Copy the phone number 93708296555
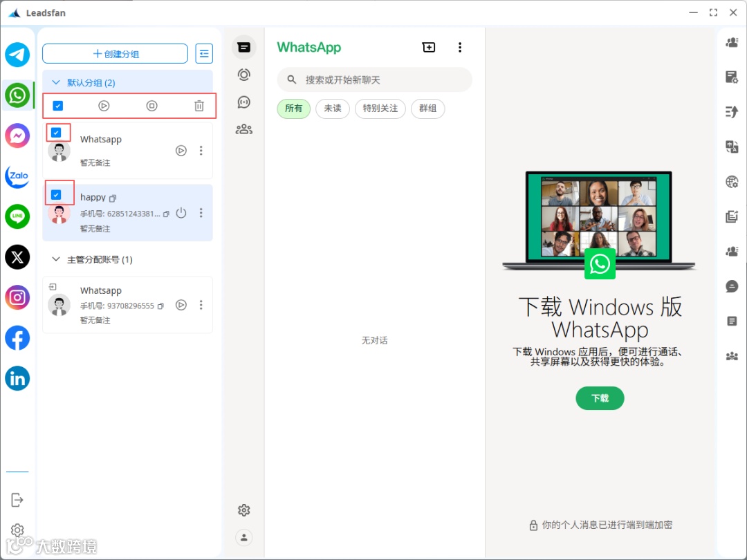The width and height of the screenshot is (747, 560). coord(160,306)
